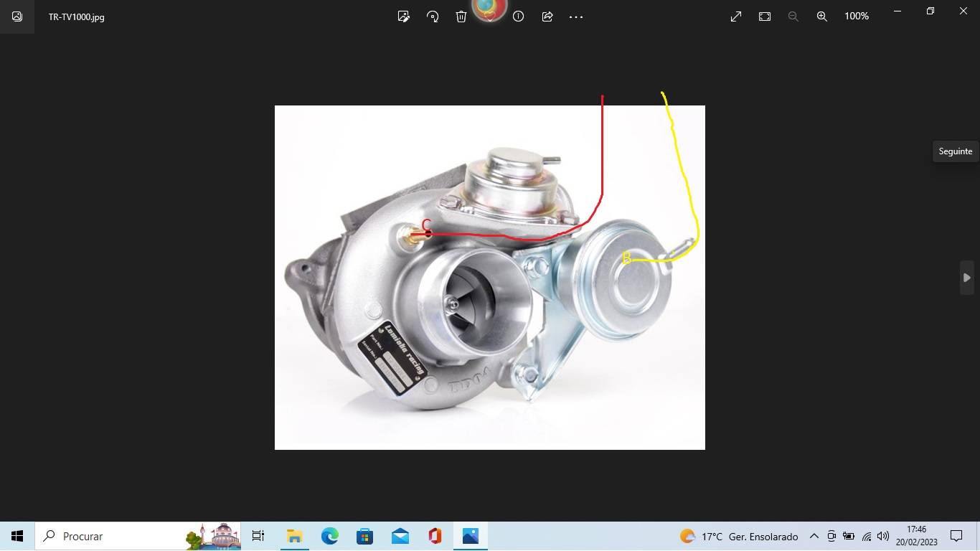Expand hidden system tray icons
The width and height of the screenshot is (980, 551).
[x=814, y=536]
